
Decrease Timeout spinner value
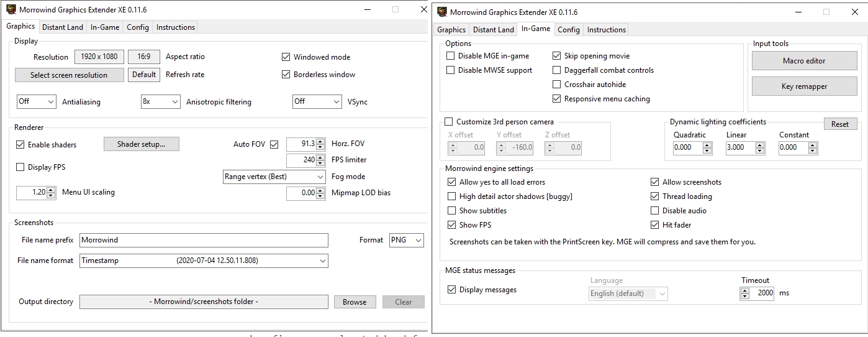745,296
